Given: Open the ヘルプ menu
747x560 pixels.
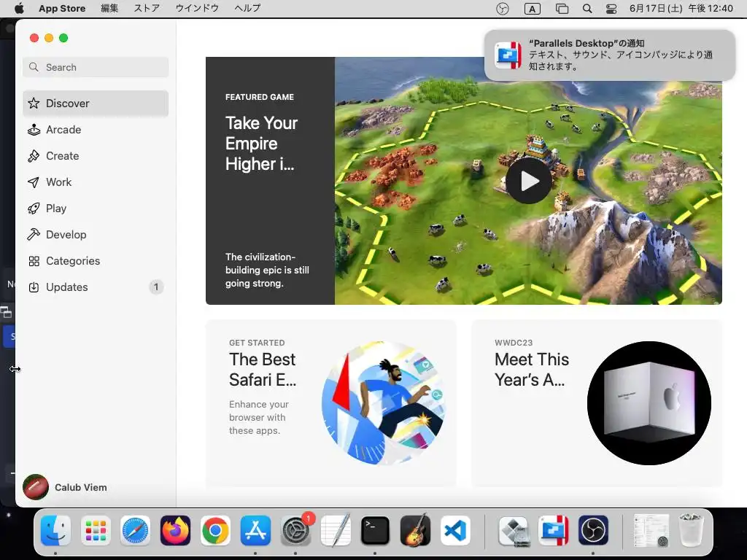Looking at the screenshot, I should pos(247,8).
